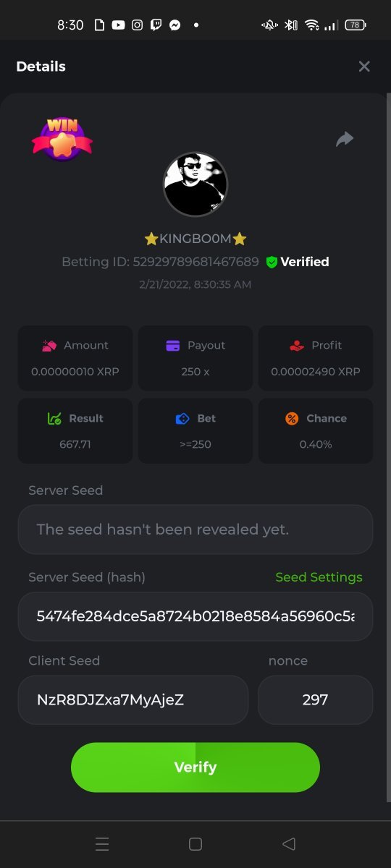
Task: Tap the Android back navigation button
Action: pyautogui.click(x=289, y=843)
